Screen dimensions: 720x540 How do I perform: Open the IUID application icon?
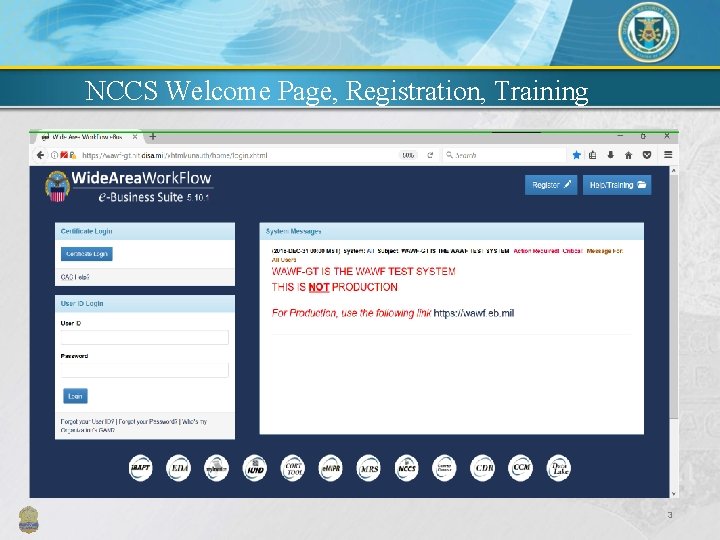[255, 468]
